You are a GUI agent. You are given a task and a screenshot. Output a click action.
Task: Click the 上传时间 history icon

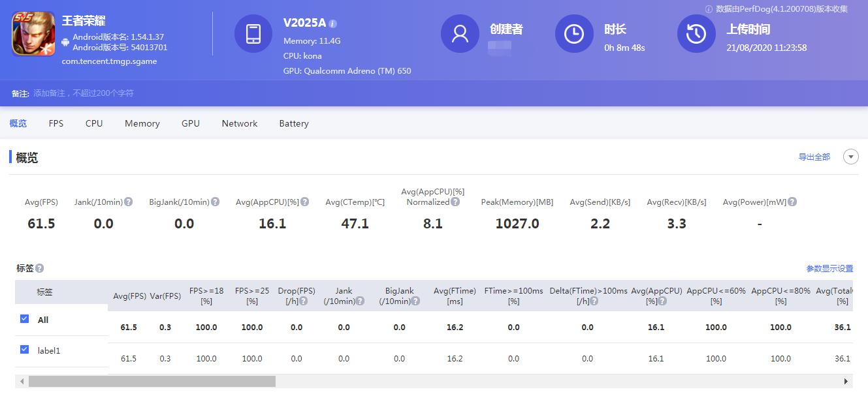pyautogui.click(x=696, y=33)
